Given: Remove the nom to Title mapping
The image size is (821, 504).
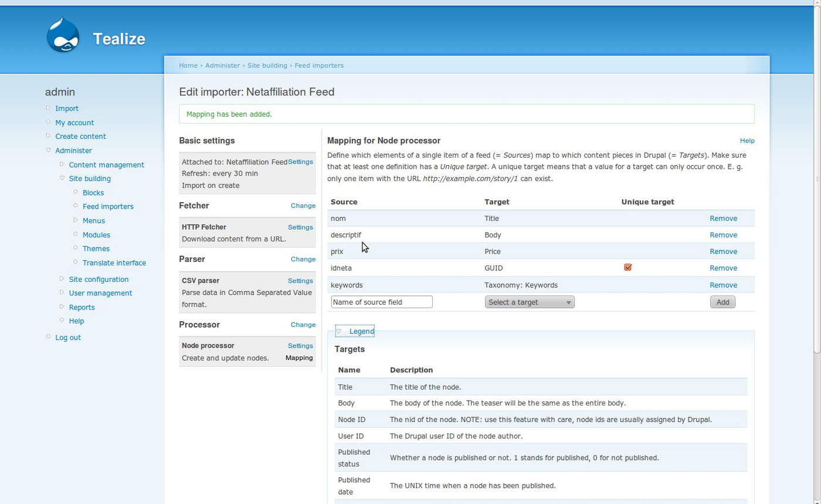Looking at the screenshot, I should (723, 218).
